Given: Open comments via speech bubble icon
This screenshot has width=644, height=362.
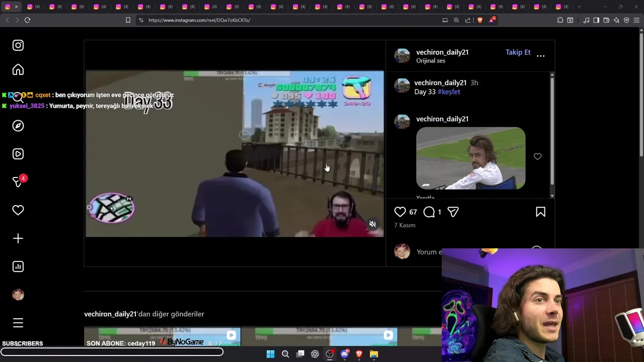Looking at the screenshot, I should [429, 212].
